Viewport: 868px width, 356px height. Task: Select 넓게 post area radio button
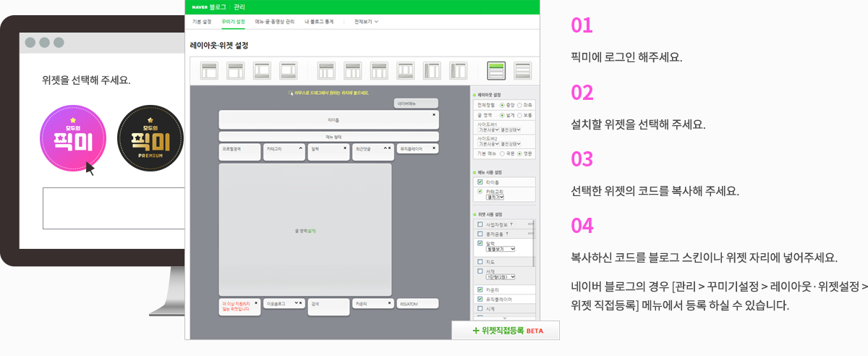tap(502, 114)
